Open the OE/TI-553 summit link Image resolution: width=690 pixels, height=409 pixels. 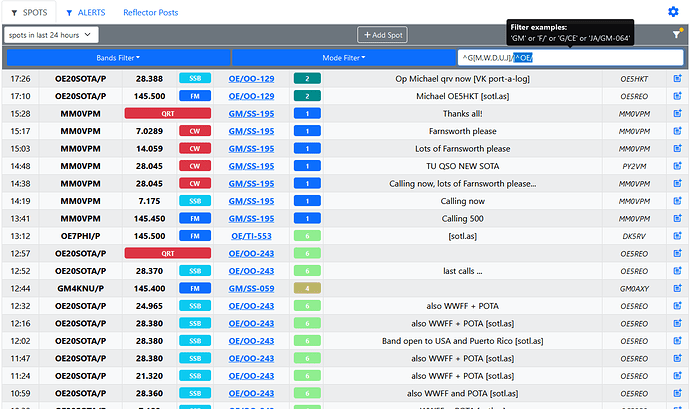click(251, 236)
